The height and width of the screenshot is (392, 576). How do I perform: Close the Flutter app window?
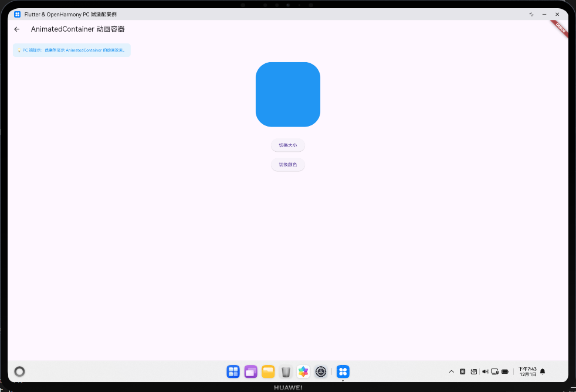[x=557, y=14]
